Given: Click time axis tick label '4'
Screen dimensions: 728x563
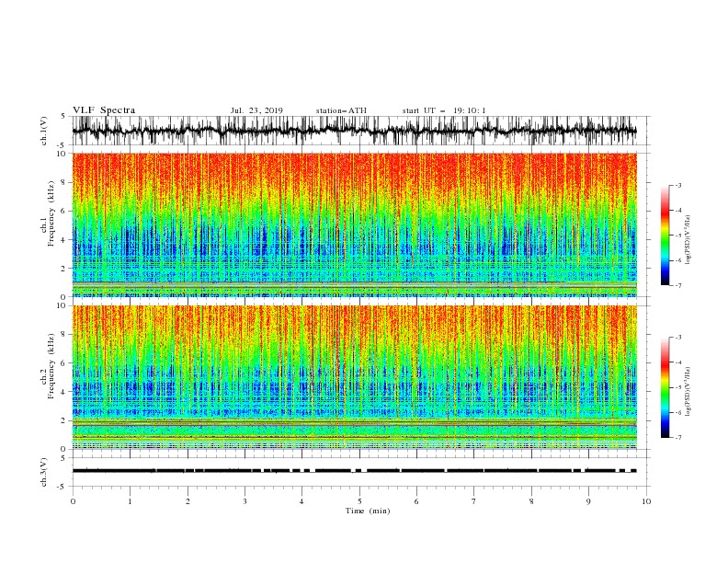Looking at the screenshot, I should pyautogui.click(x=302, y=501).
